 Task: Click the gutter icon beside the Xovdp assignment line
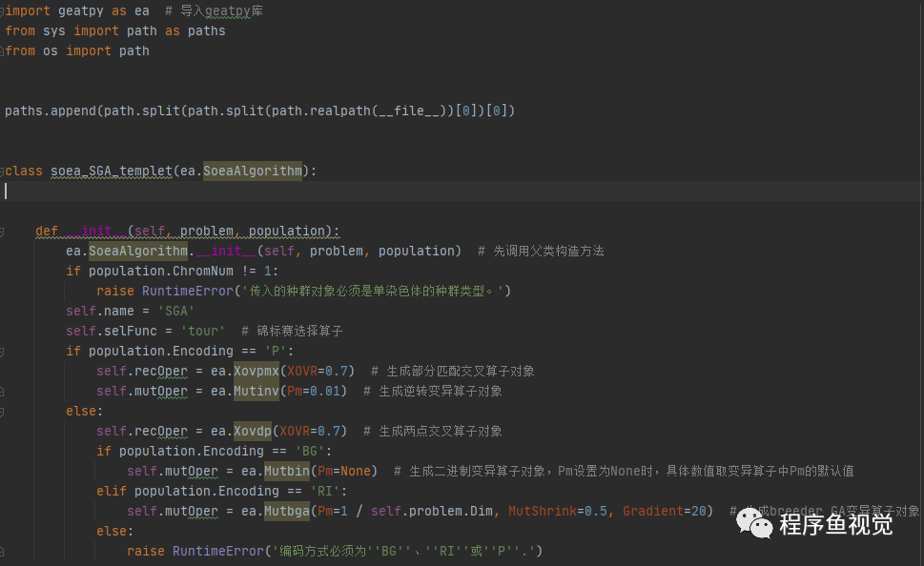pos(4,431)
